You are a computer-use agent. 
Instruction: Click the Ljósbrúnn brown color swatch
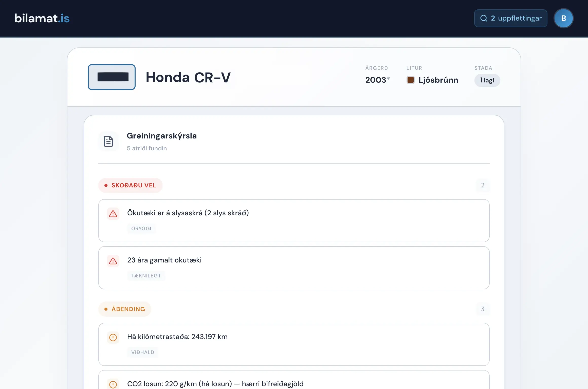(410, 80)
